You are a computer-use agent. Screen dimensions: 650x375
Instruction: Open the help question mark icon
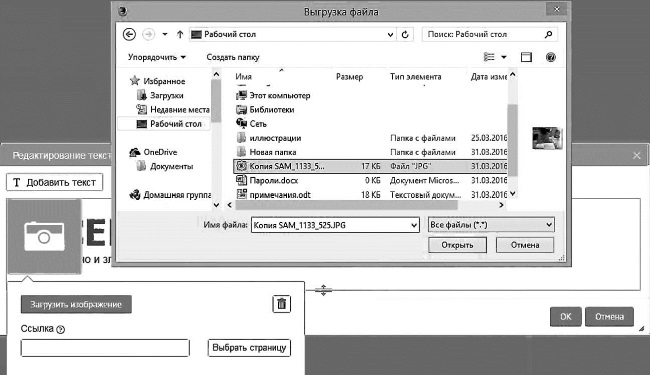coord(551,57)
